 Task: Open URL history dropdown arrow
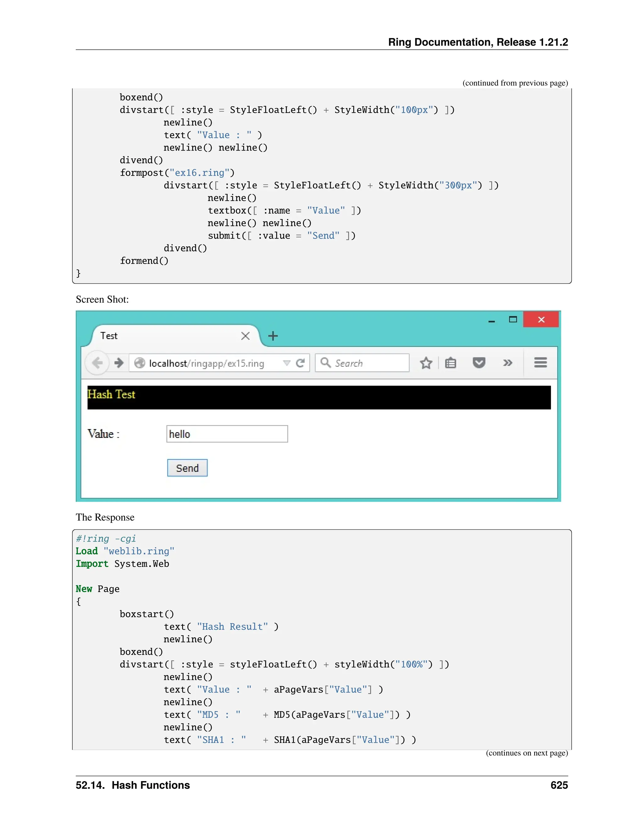(x=286, y=363)
